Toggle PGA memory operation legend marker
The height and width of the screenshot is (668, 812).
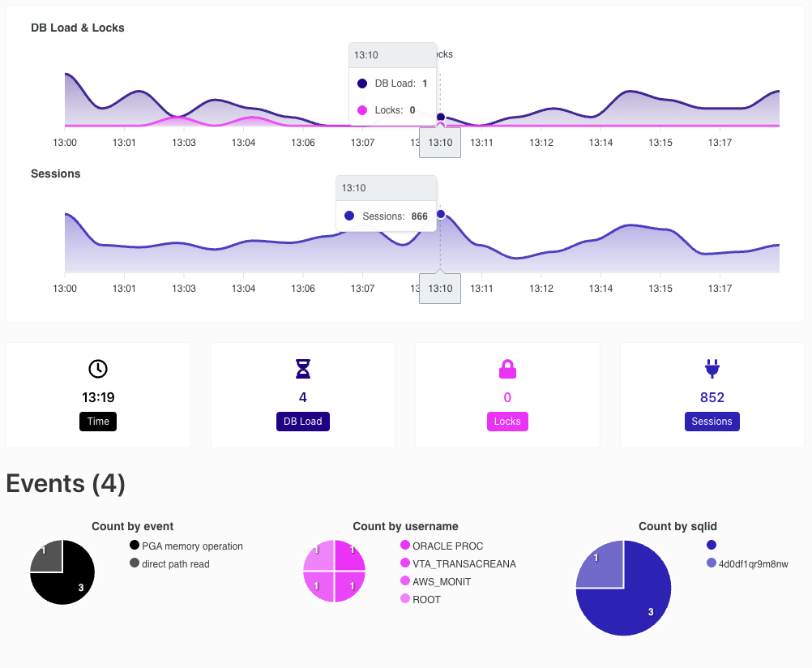pos(135,545)
